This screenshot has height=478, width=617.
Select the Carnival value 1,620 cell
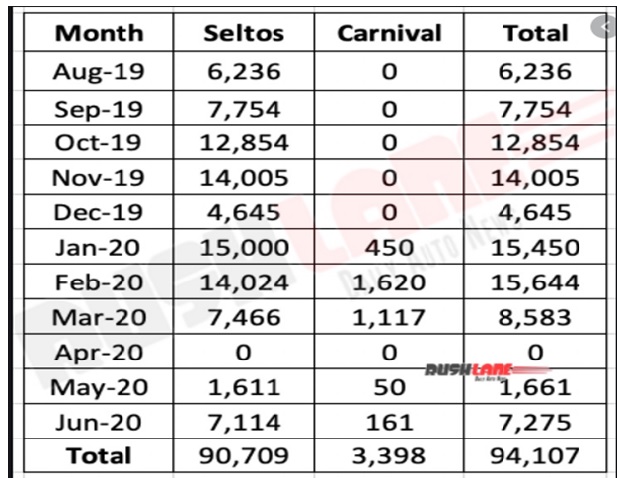pos(389,282)
